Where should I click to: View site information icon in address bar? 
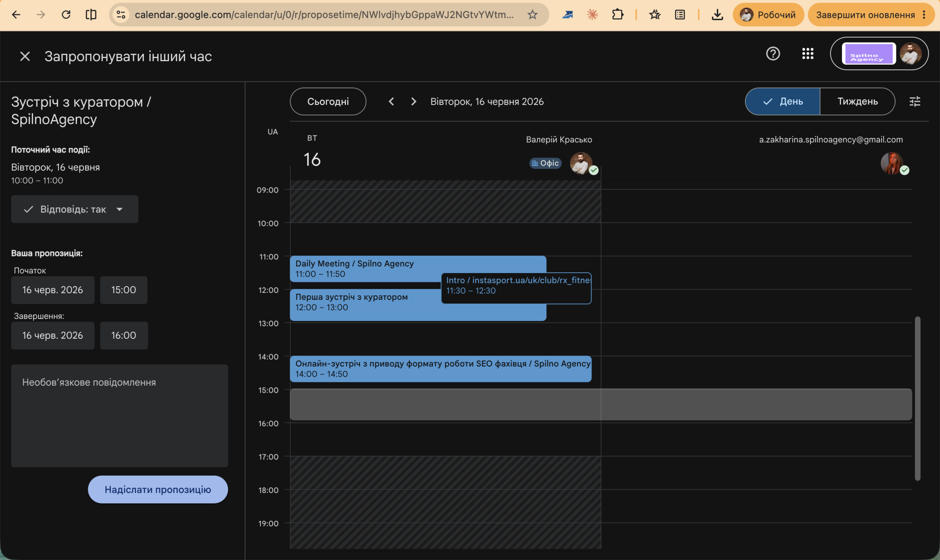121,15
